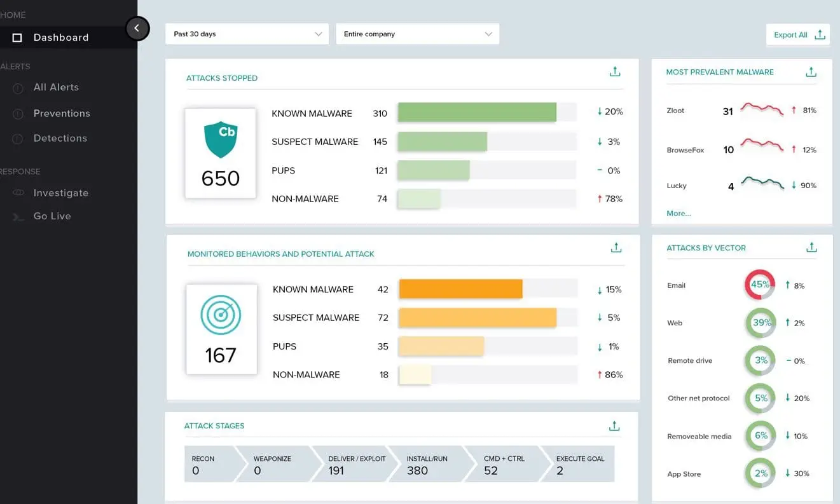The image size is (840, 504).
Task: Click the BrowseFox trend sparkline
Action: point(762,145)
